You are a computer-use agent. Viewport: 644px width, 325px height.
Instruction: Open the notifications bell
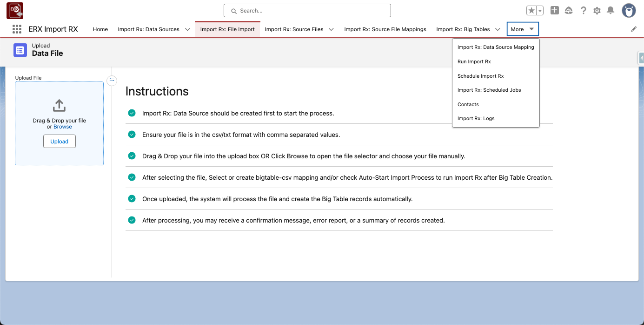pos(611,11)
